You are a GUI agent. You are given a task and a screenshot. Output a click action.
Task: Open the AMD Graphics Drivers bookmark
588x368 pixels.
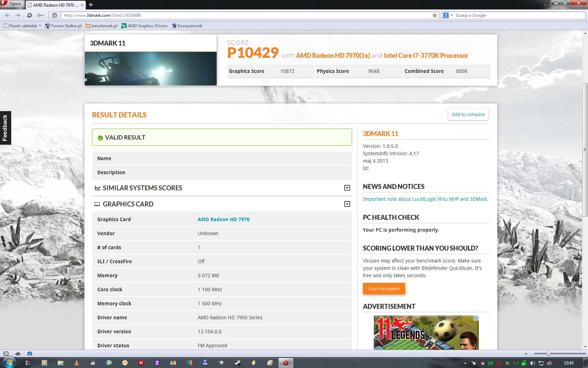pos(144,26)
